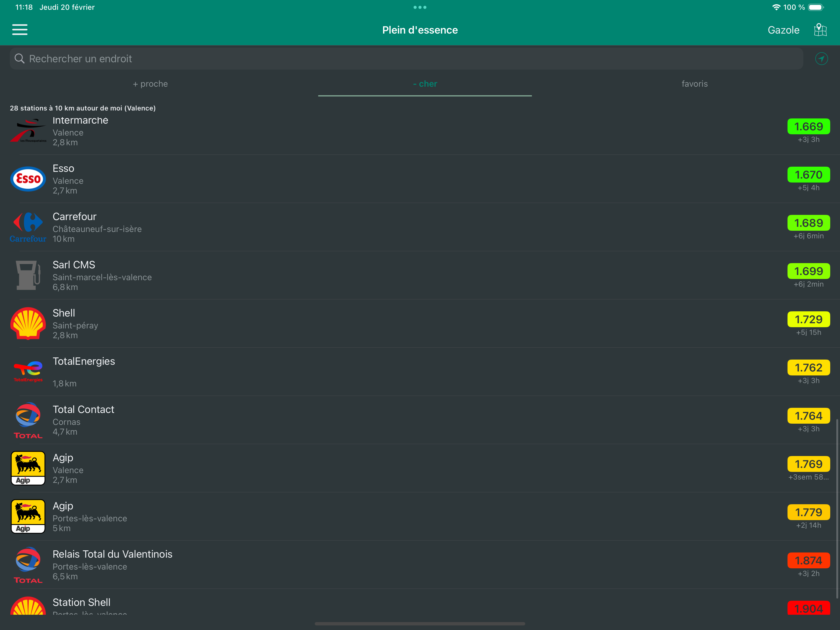840x630 pixels.
Task: Tap the +2j 14h update time
Action: point(809,525)
